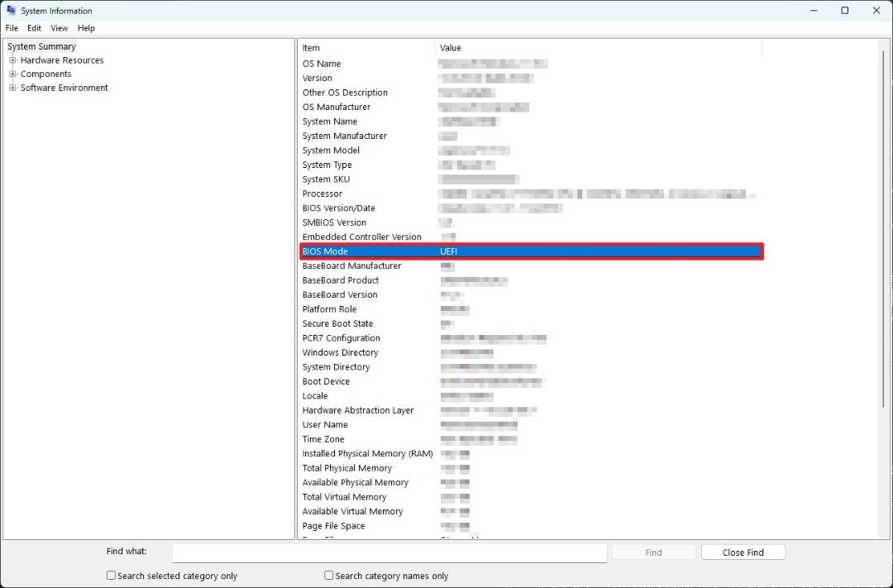Select the OS Name row

click(531, 64)
